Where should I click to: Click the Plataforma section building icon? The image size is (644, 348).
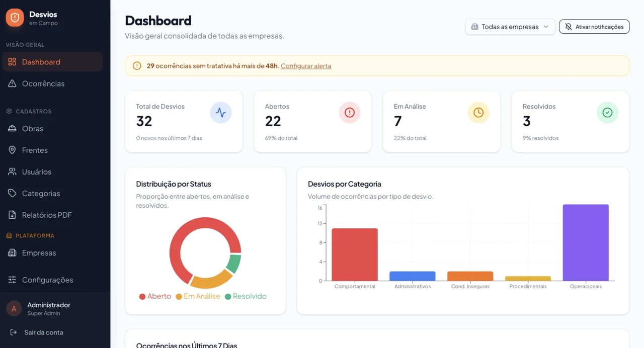tap(9, 235)
